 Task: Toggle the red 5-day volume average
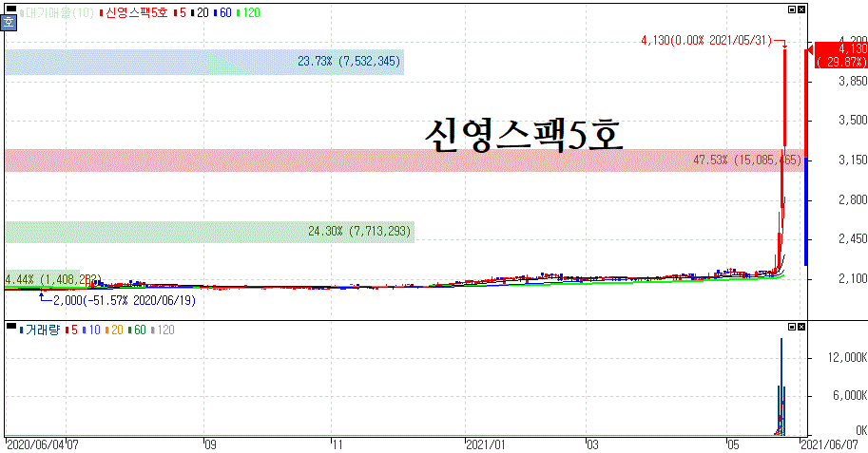pos(71,330)
